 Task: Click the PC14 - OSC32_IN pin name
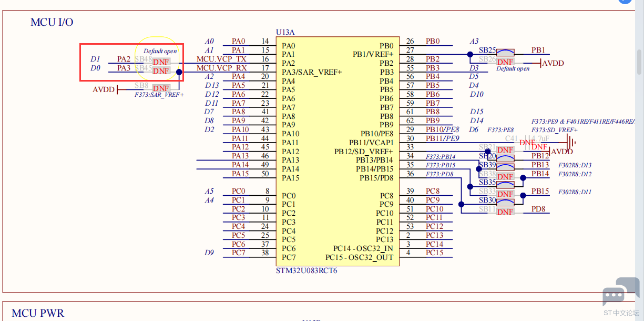tap(363, 248)
